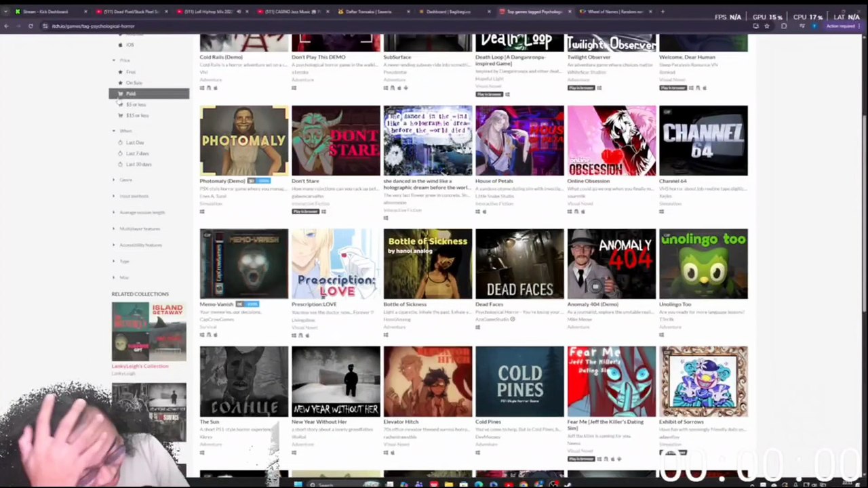Open the Elevator Hitch thumbnail
The image size is (868, 488).
click(428, 382)
